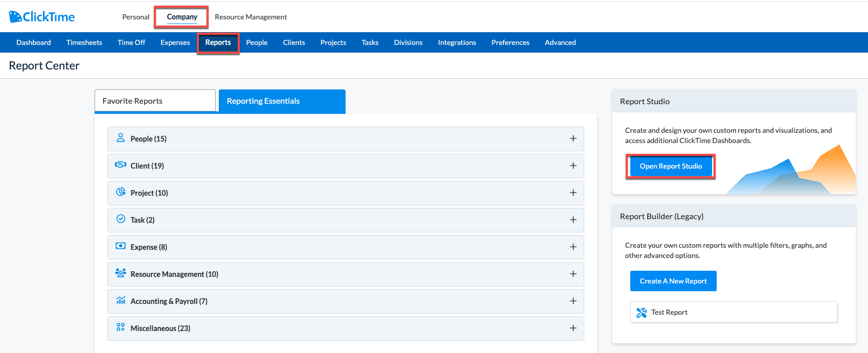
Task: Select the Reporting Essentials tab
Action: pos(282,101)
